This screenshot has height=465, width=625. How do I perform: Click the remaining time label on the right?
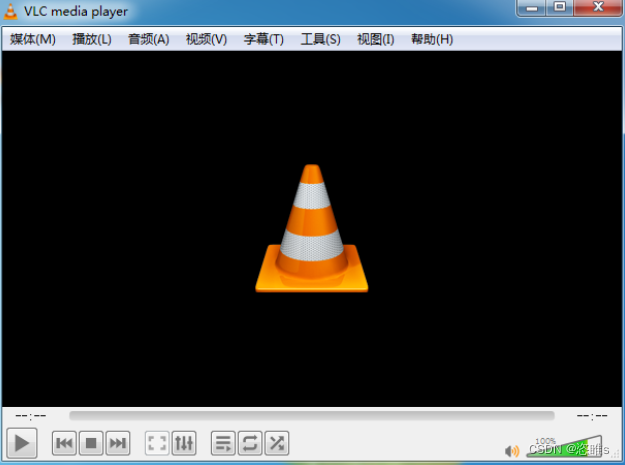click(x=592, y=416)
